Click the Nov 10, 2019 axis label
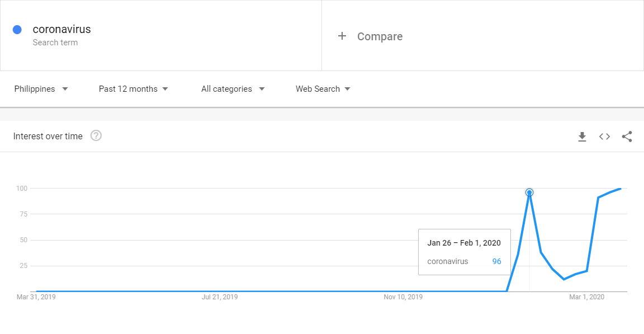This screenshot has height=334, width=644. [x=403, y=297]
